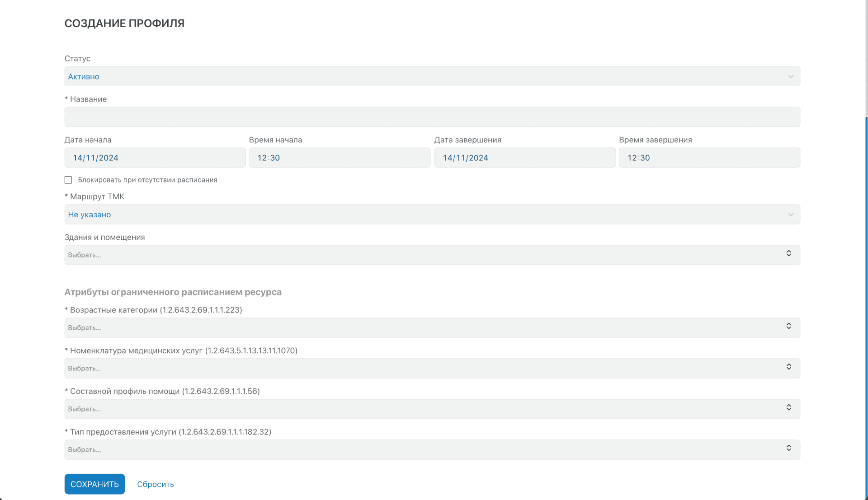Open the Статус dropdown chevron
The height and width of the screenshot is (500, 868).
tap(791, 76)
